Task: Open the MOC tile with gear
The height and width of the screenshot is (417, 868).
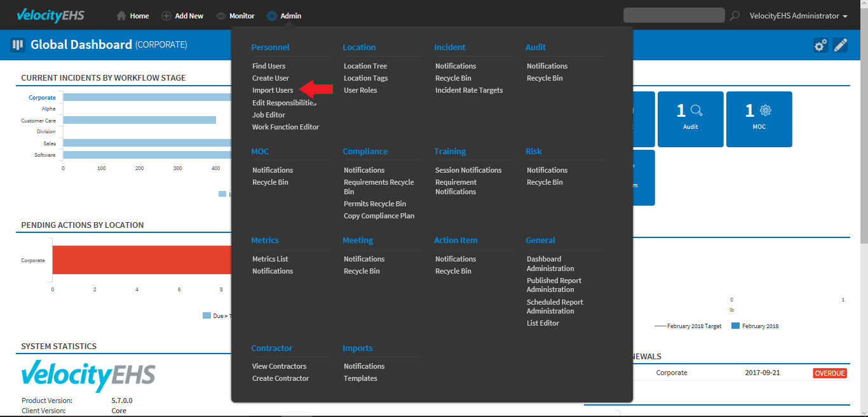Action: click(759, 119)
